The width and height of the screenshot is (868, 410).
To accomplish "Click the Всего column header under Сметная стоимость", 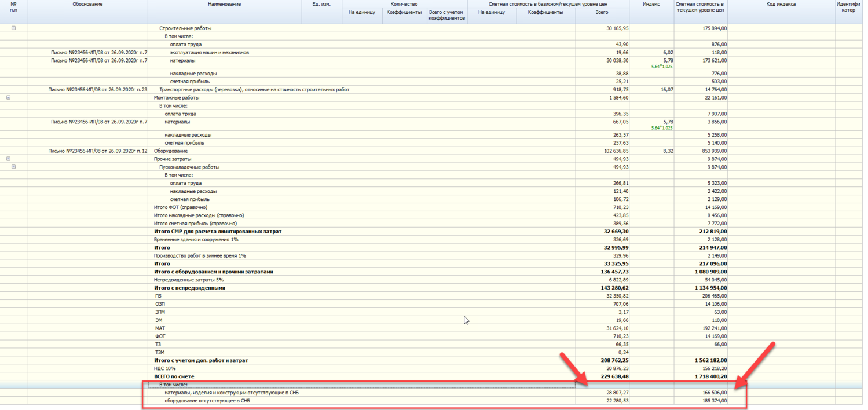I will tap(602, 12).
